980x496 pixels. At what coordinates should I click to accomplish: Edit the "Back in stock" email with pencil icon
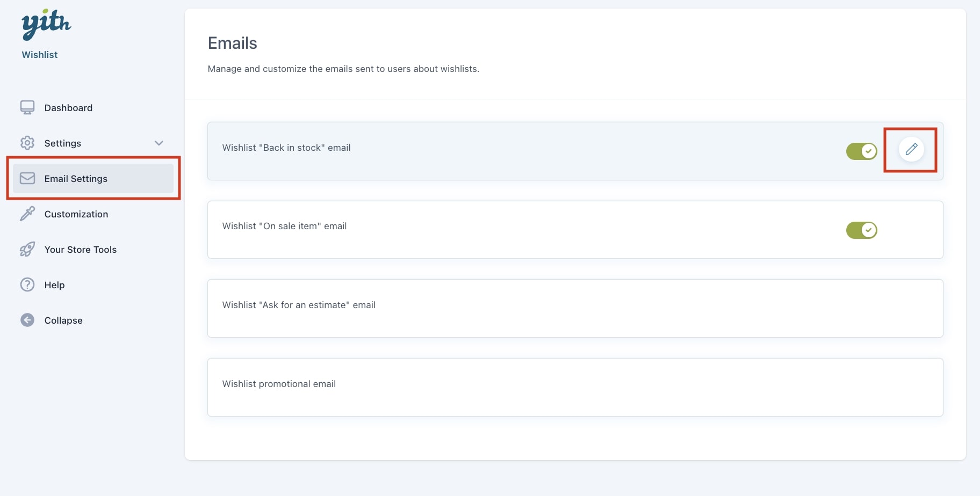(x=911, y=149)
